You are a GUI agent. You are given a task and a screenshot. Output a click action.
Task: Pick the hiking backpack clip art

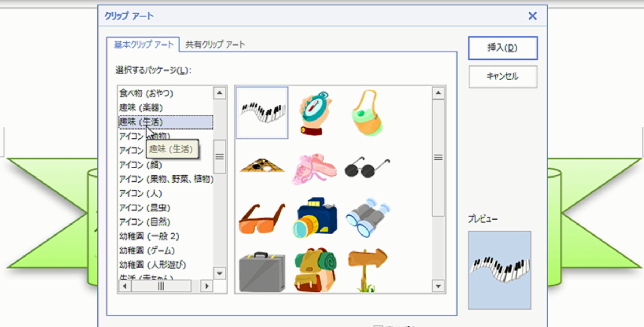315,270
